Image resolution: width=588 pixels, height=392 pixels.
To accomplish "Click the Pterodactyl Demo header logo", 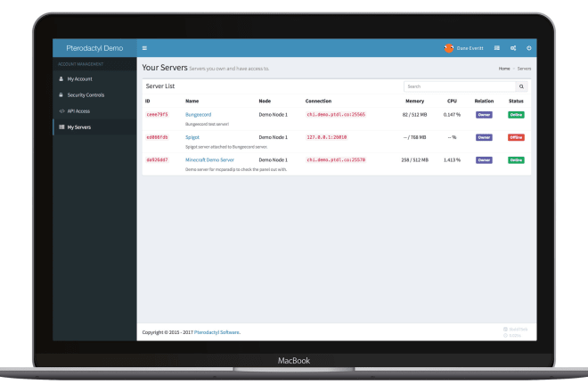I will [x=94, y=48].
